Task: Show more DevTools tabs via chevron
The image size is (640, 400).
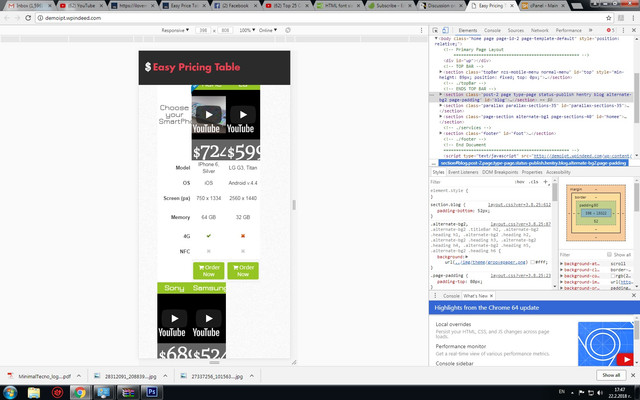Action: [x=590, y=30]
